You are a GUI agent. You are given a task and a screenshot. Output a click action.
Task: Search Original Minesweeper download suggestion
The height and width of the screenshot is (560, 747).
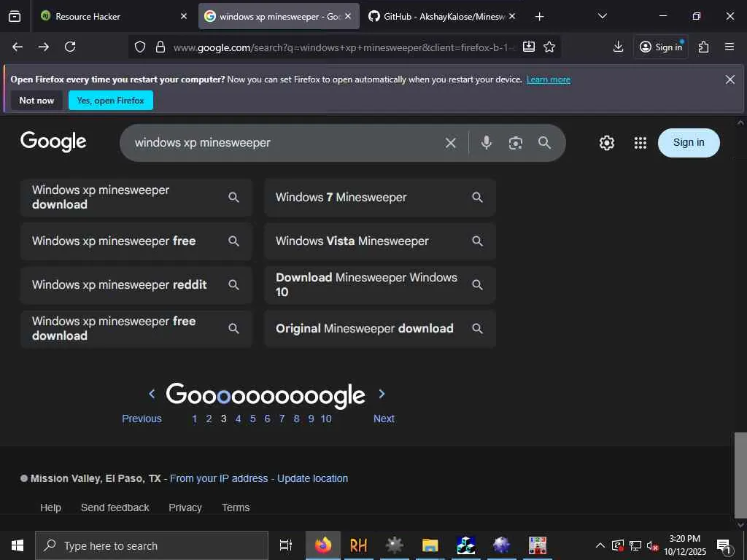[379, 329]
